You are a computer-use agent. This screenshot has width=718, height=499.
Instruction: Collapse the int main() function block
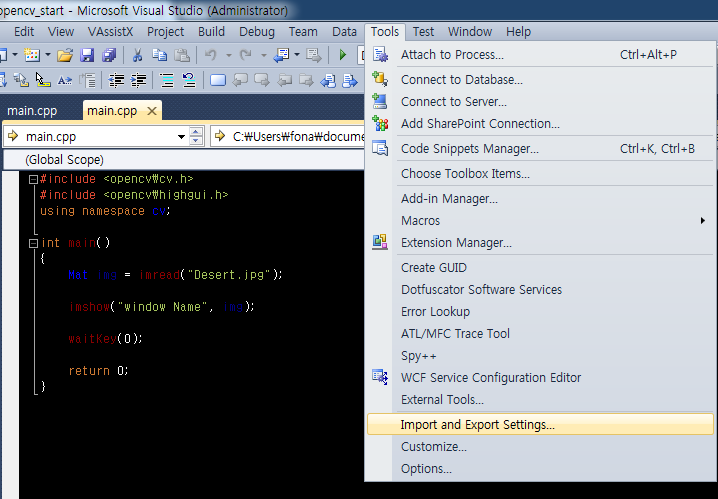pyautogui.click(x=33, y=244)
